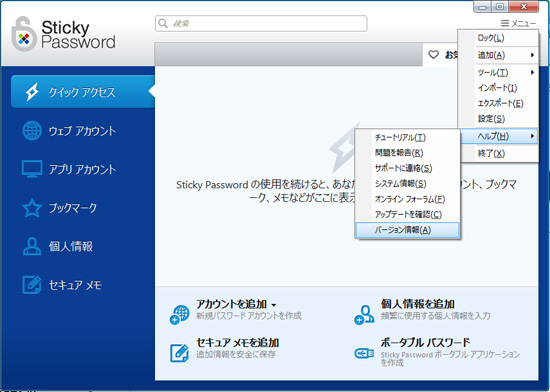
Task: Expand the 追加(A) submenu arrow
Action: pos(532,55)
